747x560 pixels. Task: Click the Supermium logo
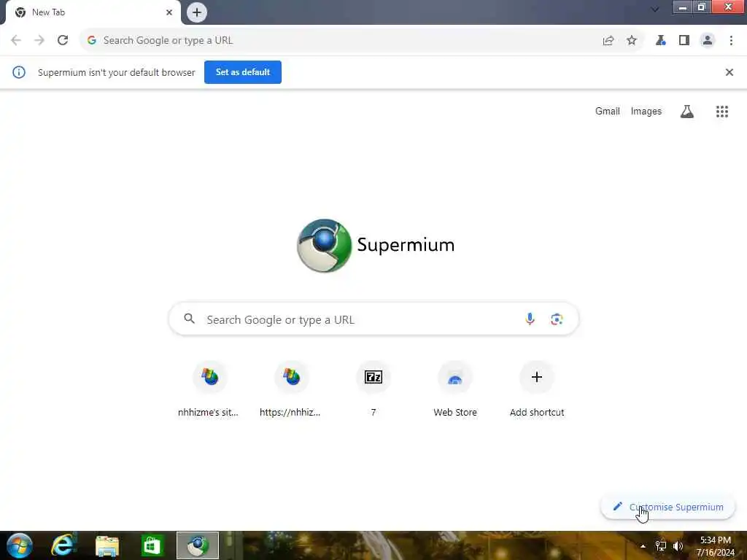point(376,246)
